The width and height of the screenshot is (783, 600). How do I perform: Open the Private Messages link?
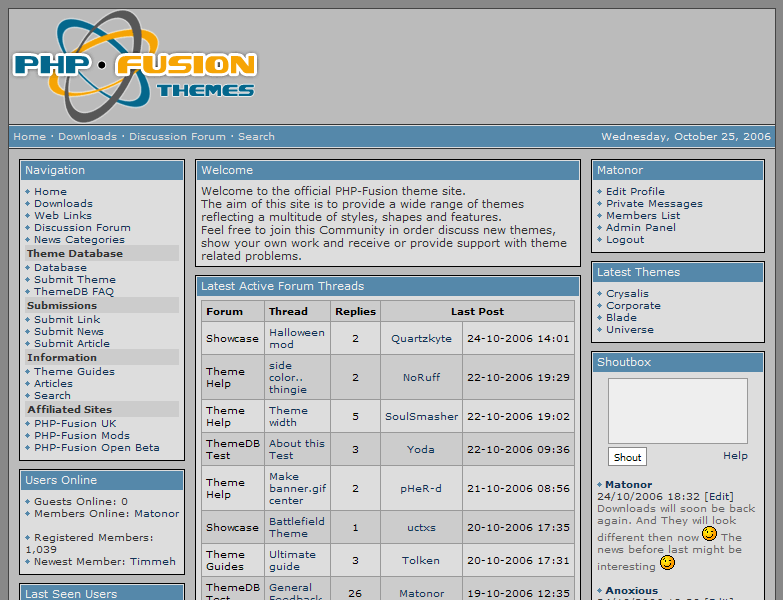pyautogui.click(x=654, y=204)
